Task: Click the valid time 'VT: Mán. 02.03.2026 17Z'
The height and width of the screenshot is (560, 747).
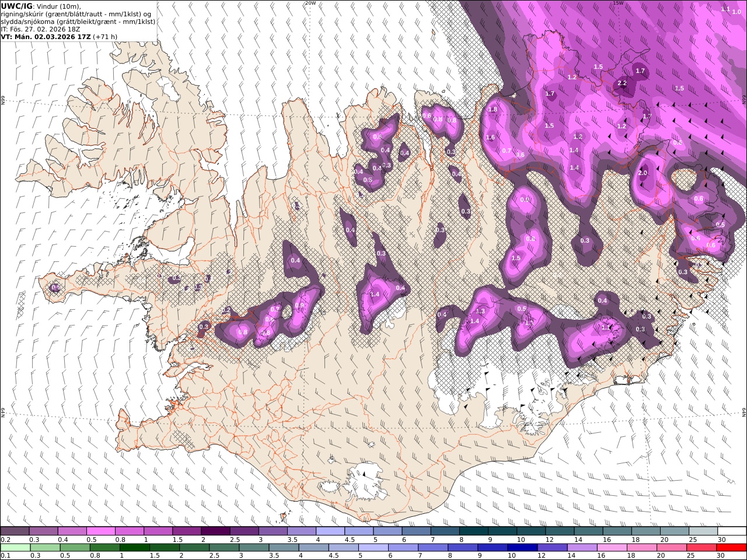Action: (45, 36)
